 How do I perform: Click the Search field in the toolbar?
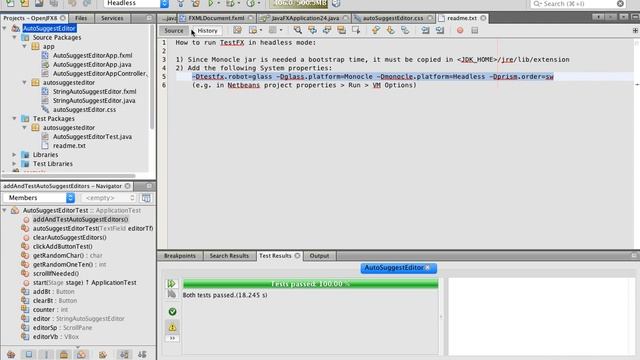[578, 4]
